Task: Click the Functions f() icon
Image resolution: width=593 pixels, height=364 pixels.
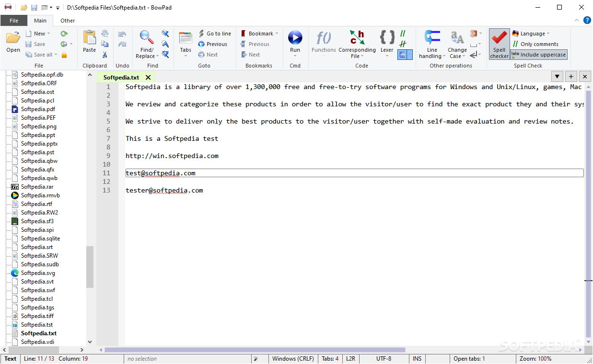Action: 324,37
